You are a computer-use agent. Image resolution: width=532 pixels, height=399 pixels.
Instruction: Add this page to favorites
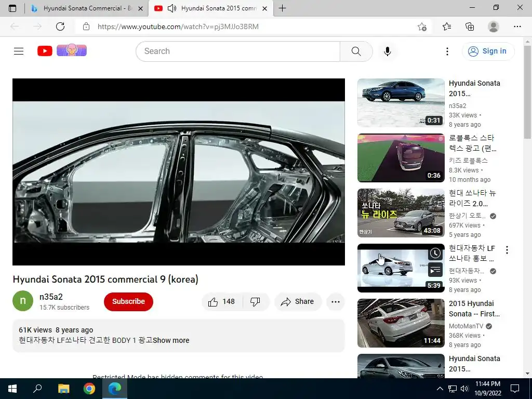coord(422,26)
